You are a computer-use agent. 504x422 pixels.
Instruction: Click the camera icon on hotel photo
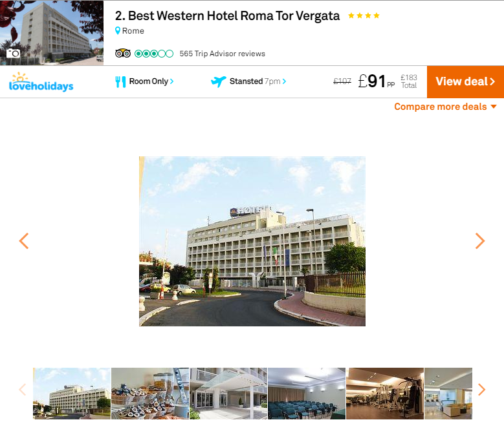pyautogui.click(x=13, y=53)
